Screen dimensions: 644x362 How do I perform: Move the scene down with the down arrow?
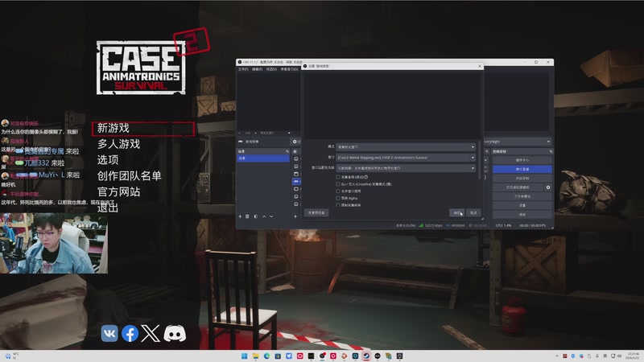pyautogui.click(x=271, y=216)
